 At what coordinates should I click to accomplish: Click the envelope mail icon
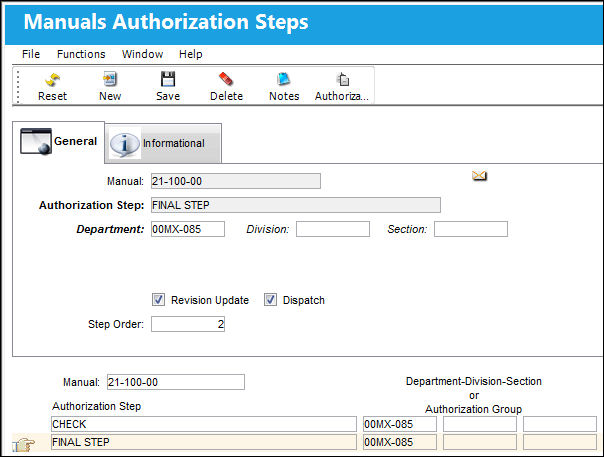[480, 176]
